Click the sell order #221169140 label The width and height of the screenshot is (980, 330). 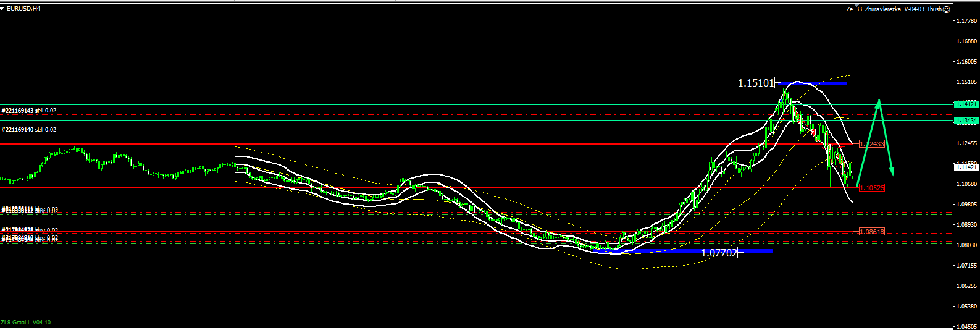coord(29,130)
